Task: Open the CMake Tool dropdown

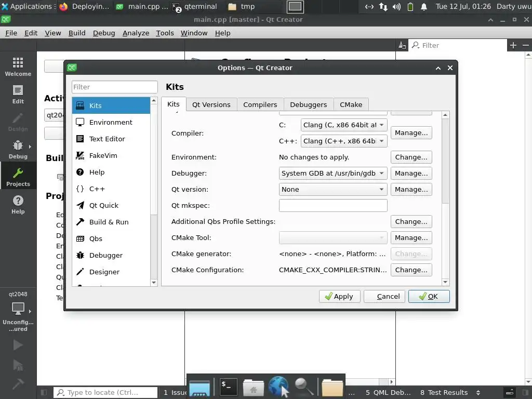Action: [333, 238]
